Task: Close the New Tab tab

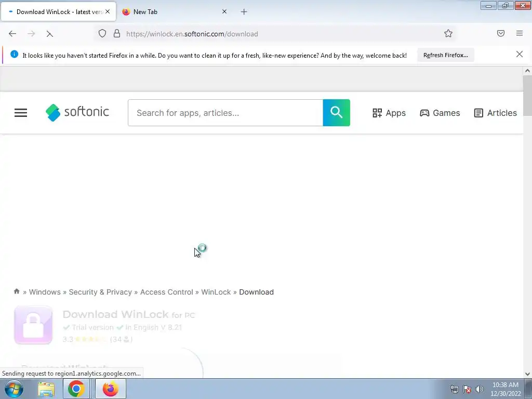Action: point(224,11)
